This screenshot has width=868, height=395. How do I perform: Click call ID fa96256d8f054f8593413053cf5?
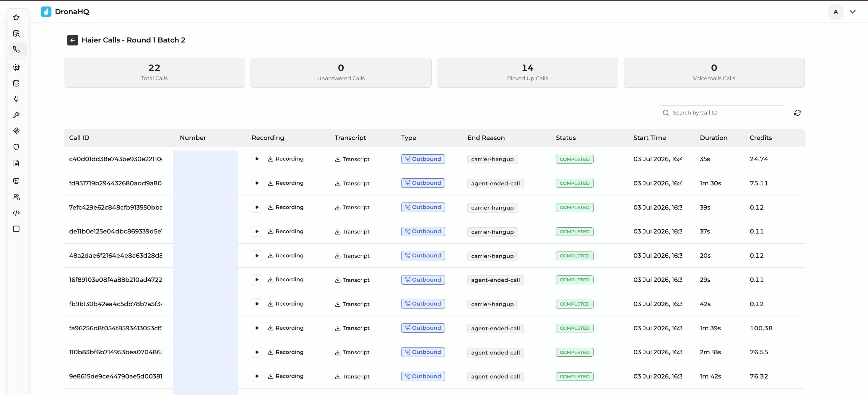point(116,328)
